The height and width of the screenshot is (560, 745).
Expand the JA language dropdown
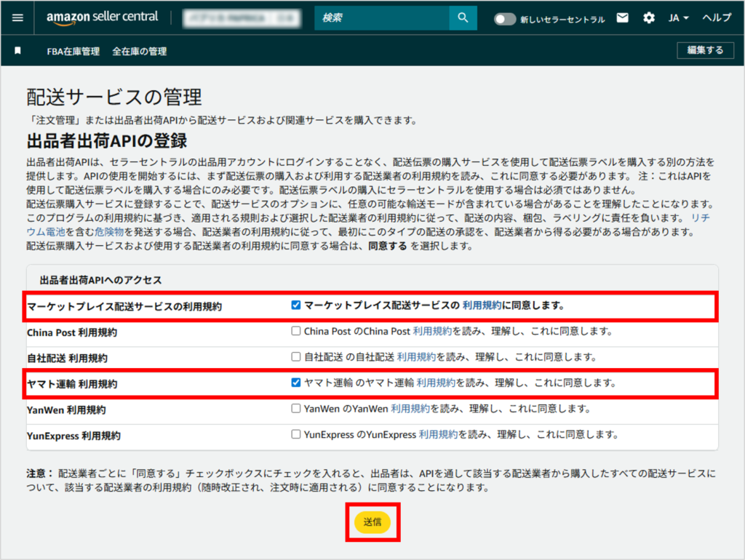[678, 18]
